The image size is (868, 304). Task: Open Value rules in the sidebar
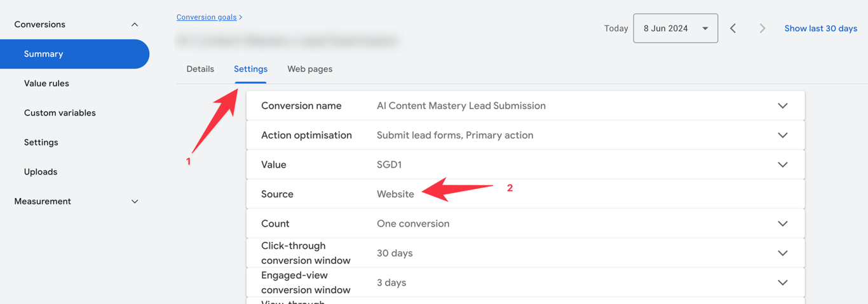tap(46, 84)
